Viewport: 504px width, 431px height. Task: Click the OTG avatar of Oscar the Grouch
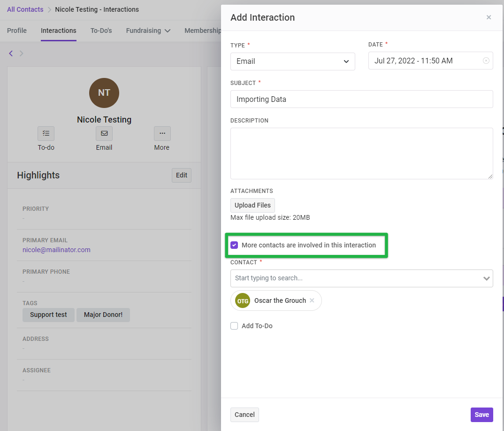(x=243, y=301)
